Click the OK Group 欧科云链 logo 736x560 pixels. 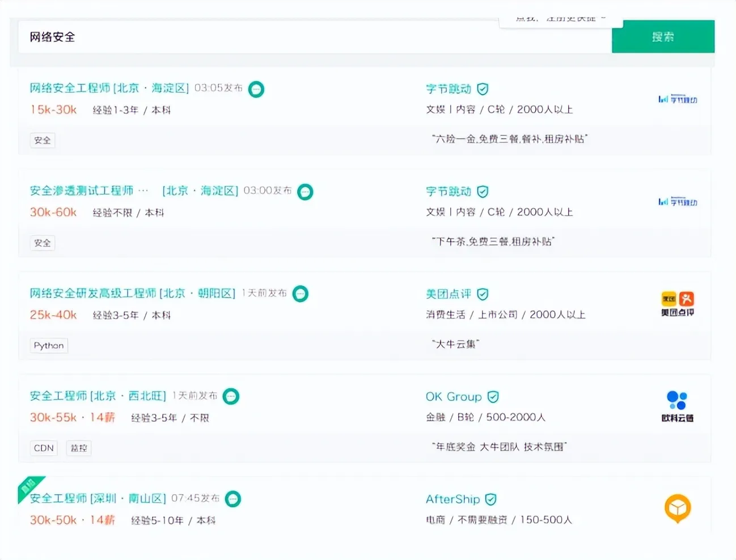[x=678, y=406]
